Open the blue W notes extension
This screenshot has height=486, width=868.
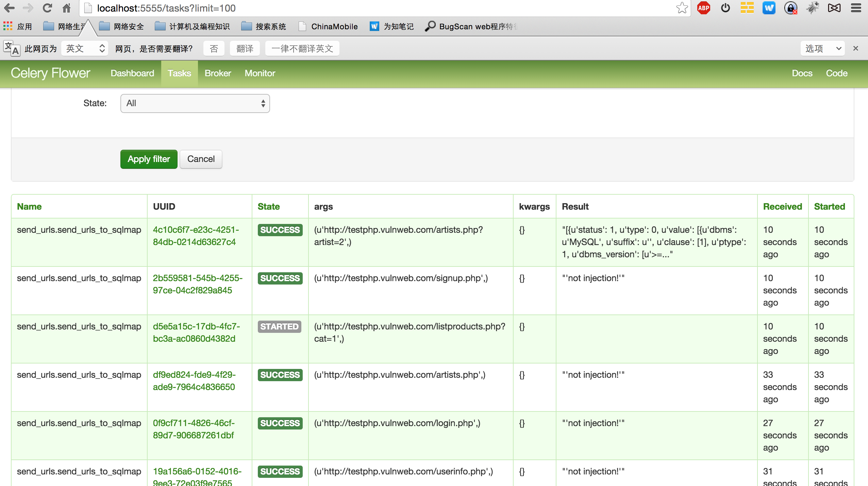click(769, 8)
